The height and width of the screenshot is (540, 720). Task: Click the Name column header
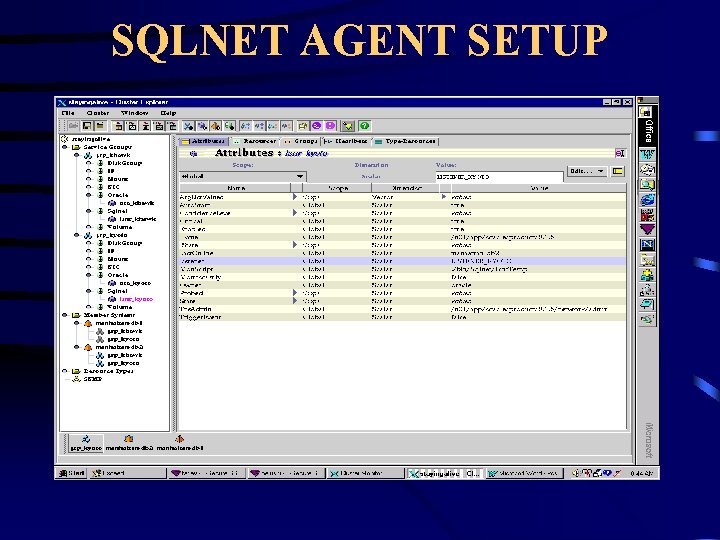click(x=235, y=188)
